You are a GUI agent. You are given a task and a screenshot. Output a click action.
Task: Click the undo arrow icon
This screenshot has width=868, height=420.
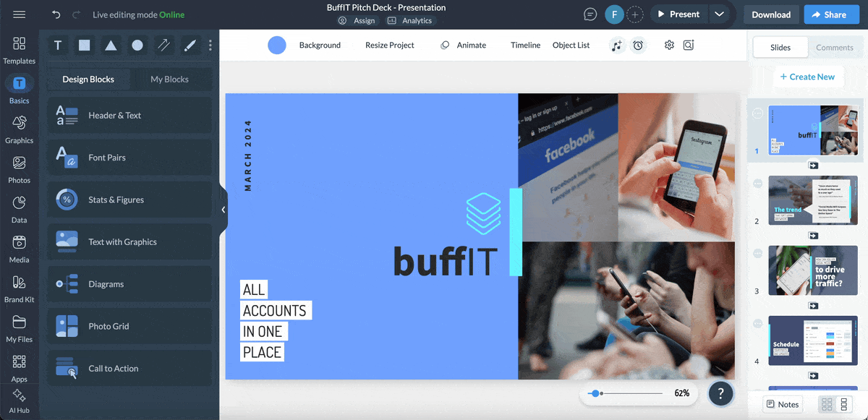[56, 14]
